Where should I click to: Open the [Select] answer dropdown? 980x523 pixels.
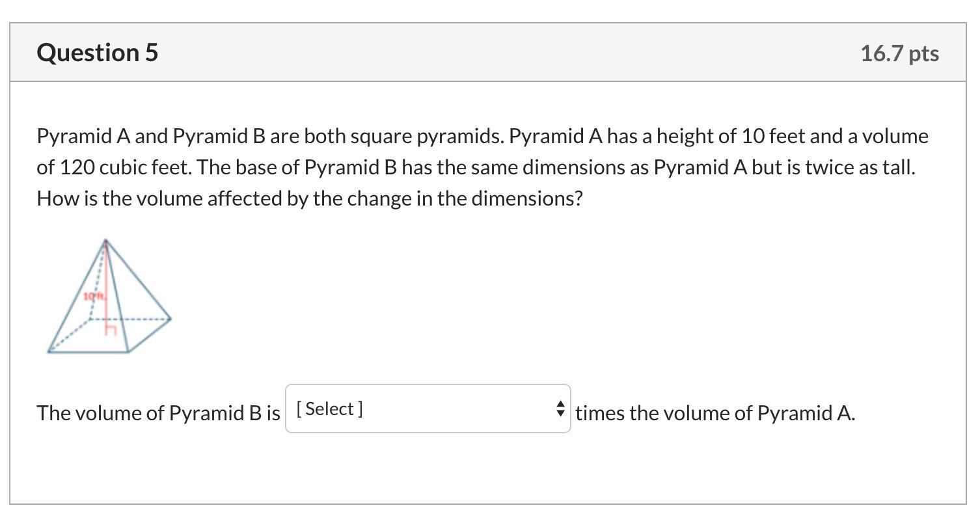[x=427, y=409]
